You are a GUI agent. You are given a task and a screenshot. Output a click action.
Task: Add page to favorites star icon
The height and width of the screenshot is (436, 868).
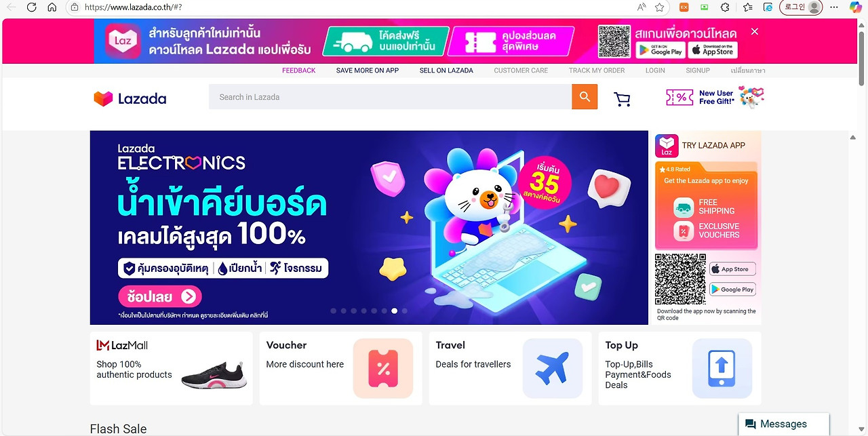660,7
